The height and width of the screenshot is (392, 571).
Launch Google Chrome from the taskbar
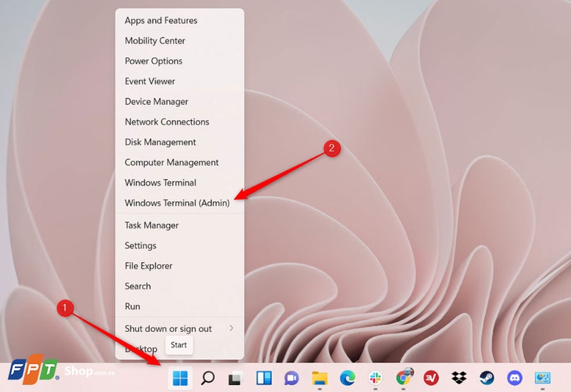404,378
